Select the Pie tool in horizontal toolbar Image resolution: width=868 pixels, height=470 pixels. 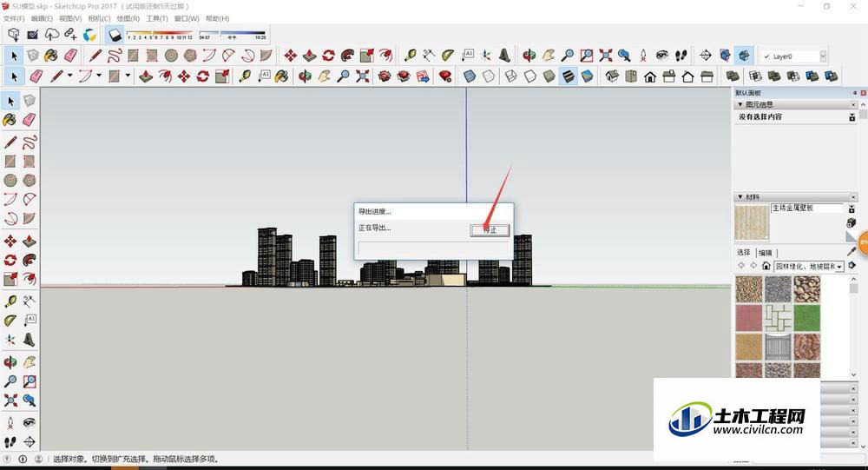click(x=266, y=56)
